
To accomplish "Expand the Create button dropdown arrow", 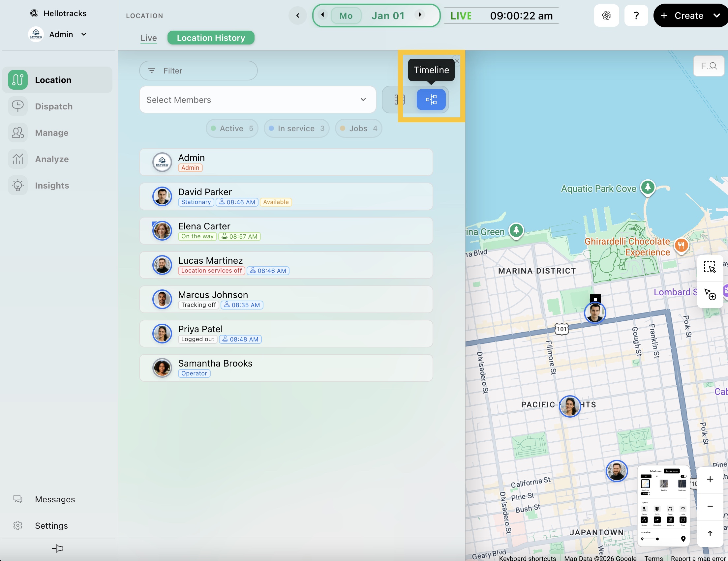I will pos(716,16).
